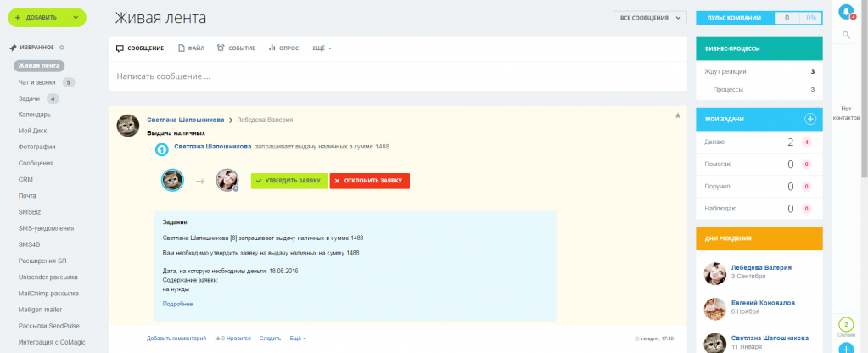
Task: Open Лебедева Валерия birthday avatar
Action: click(714, 273)
